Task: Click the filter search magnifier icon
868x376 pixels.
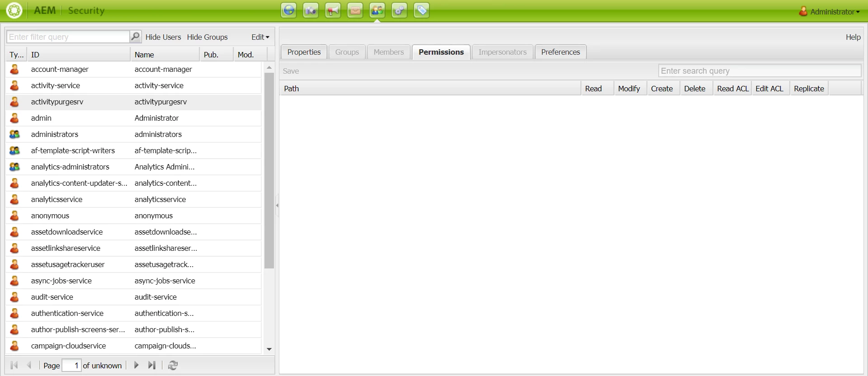Action: click(x=135, y=37)
